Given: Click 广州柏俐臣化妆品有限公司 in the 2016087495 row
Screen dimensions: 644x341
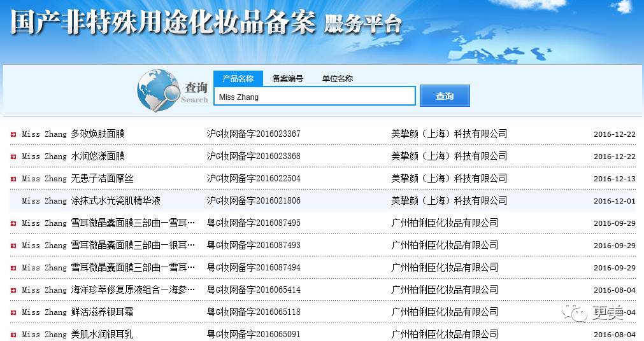Looking at the screenshot, I should pos(445,223).
